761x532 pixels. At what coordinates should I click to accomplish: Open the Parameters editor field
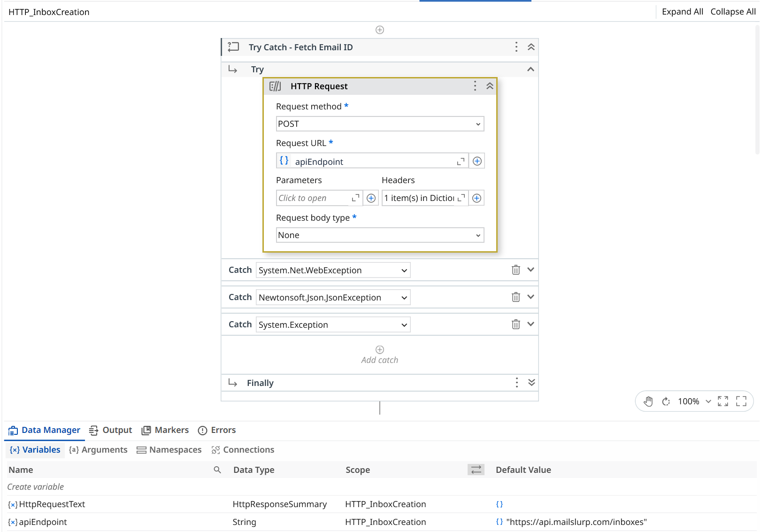click(313, 198)
